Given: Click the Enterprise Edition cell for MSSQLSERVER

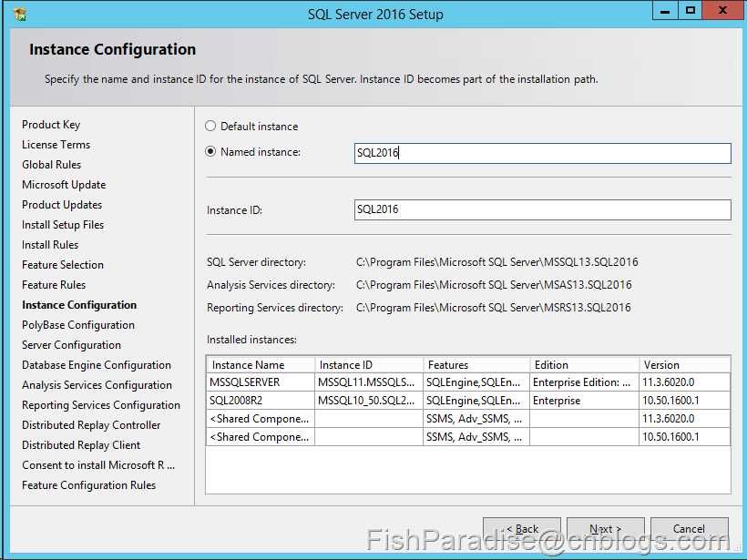Looking at the screenshot, I should (x=582, y=382).
